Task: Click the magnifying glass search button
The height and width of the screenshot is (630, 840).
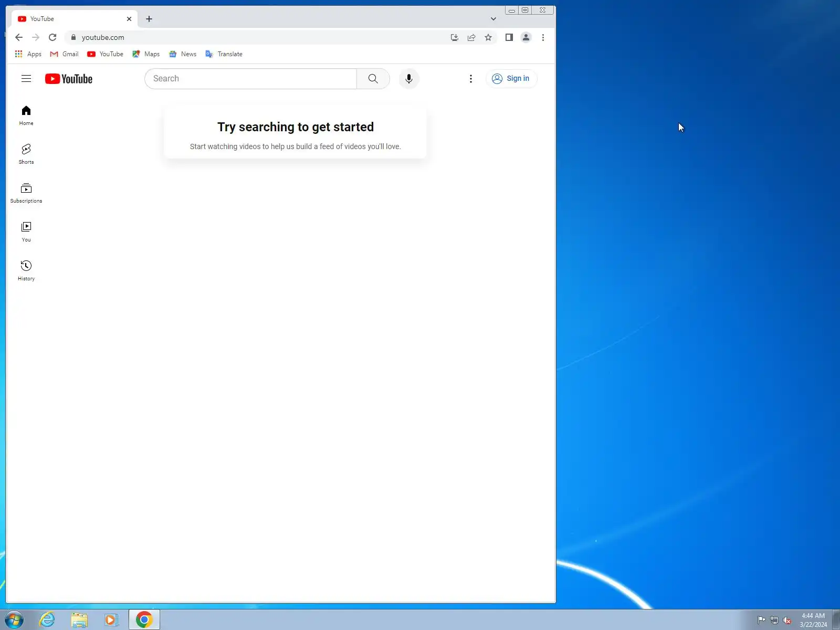Action: (x=373, y=79)
